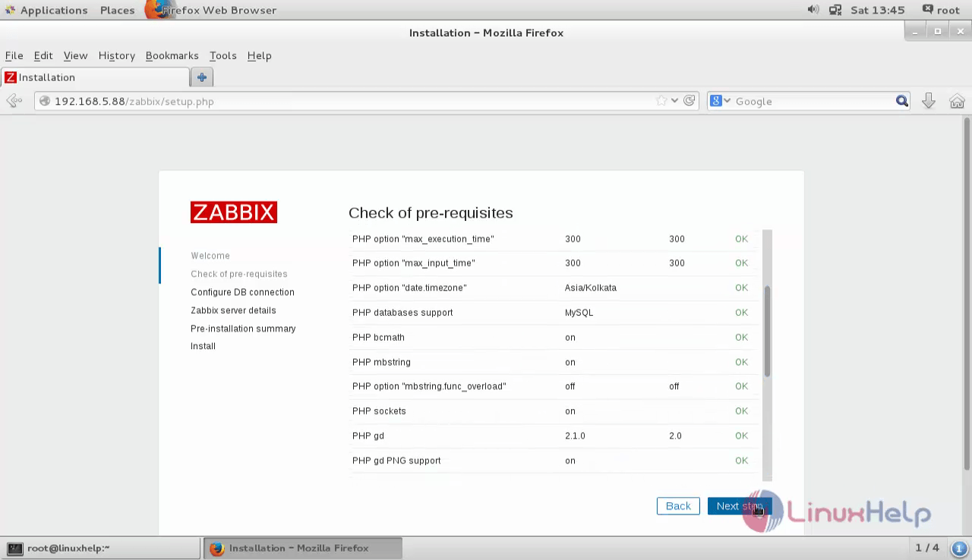This screenshot has width=972, height=560.
Task: Open a new tab with plus icon
Action: point(202,77)
